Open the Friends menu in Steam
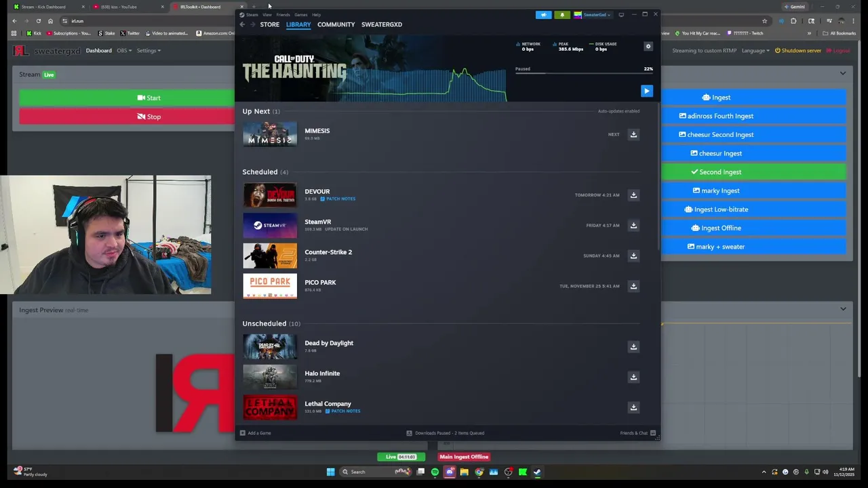This screenshot has width=868, height=488. coord(283,14)
